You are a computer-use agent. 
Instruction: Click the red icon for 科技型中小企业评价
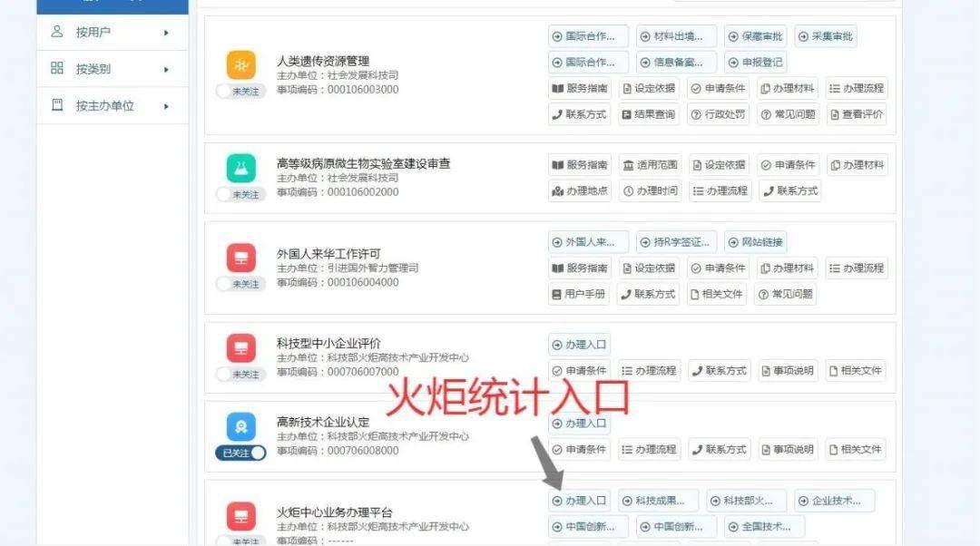(x=240, y=348)
